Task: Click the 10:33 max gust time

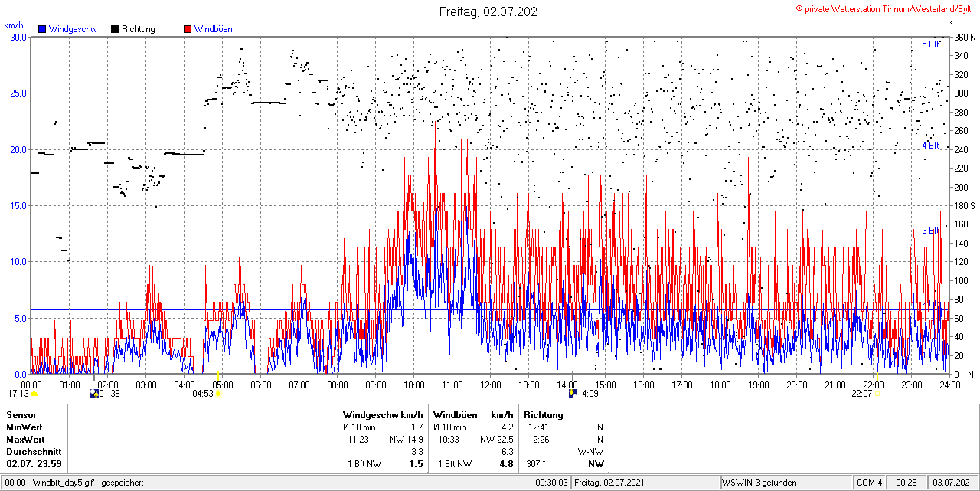Action: 449,439
